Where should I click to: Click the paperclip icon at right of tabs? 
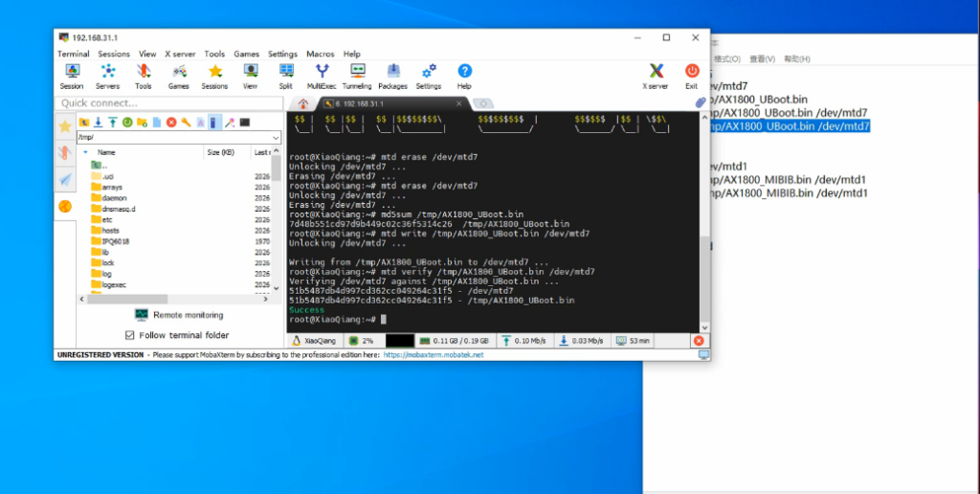point(701,102)
